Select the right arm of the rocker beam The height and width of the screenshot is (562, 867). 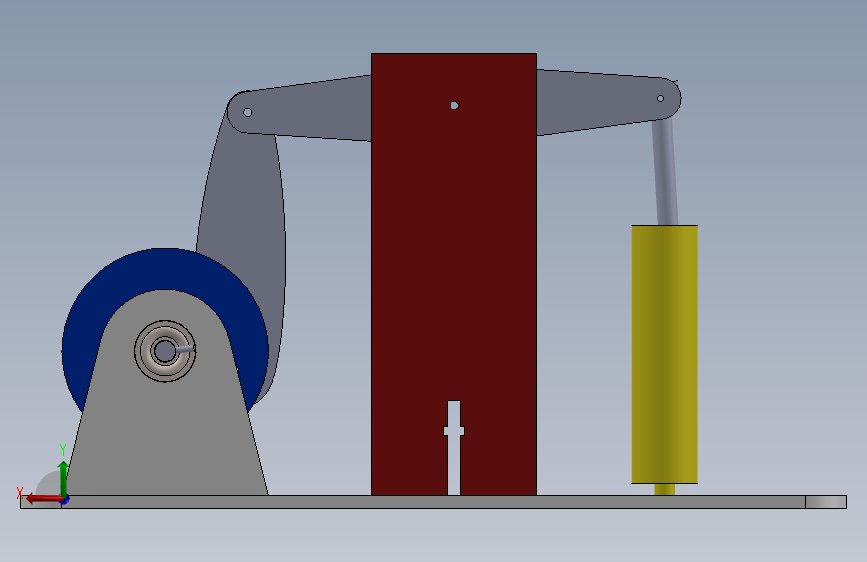[x=605, y=101]
